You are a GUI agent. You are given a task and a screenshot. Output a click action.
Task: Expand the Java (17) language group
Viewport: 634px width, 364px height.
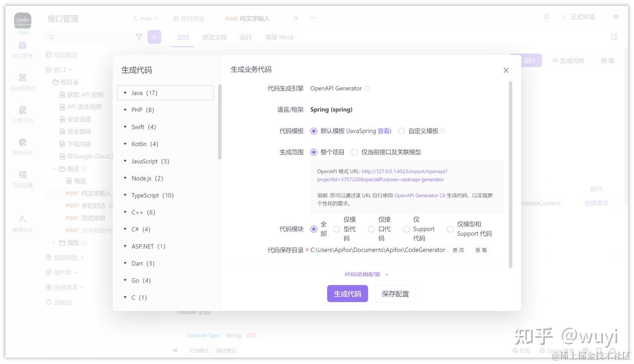point(165,93)
